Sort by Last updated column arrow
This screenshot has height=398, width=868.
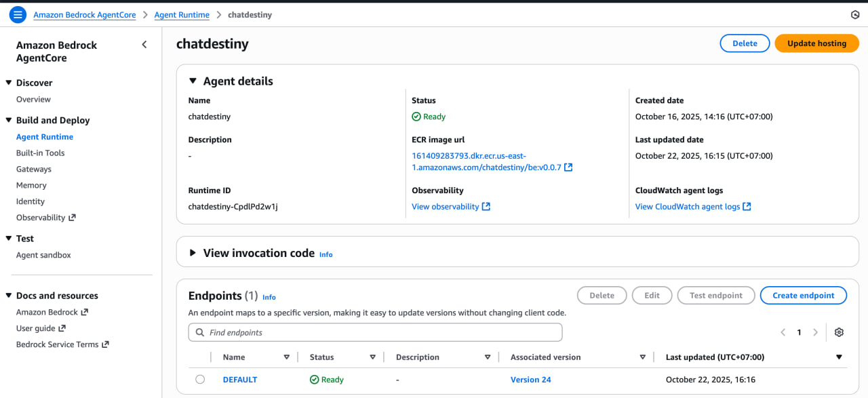839,357
